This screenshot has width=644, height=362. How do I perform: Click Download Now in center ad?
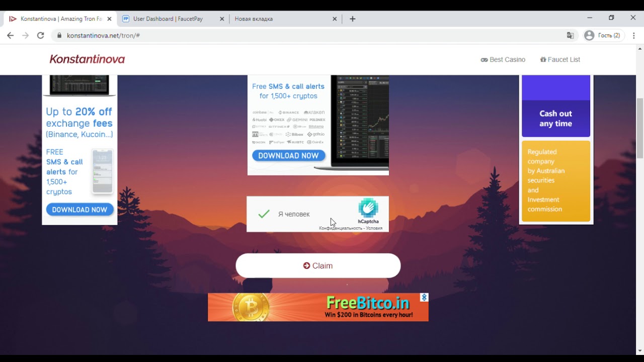click(288, 155)
